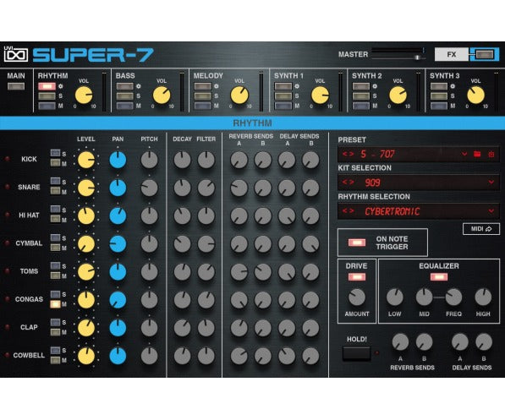
Task: Click the Equalizer Low knob
Action: [394, 297]
